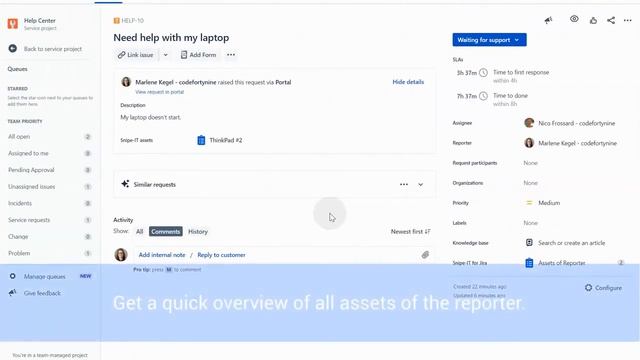Open the Pending Approval queue
640x360 pixels.
point(50,170)
